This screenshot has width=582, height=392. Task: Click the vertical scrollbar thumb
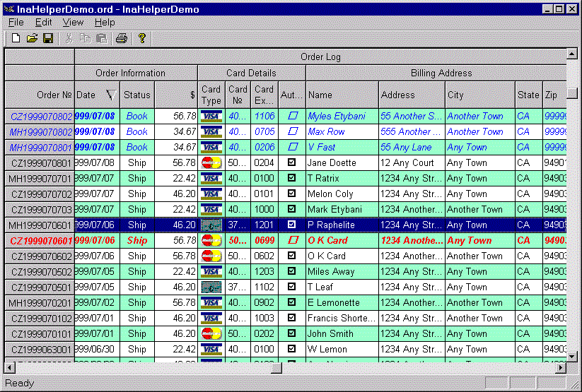coord(572,93)
